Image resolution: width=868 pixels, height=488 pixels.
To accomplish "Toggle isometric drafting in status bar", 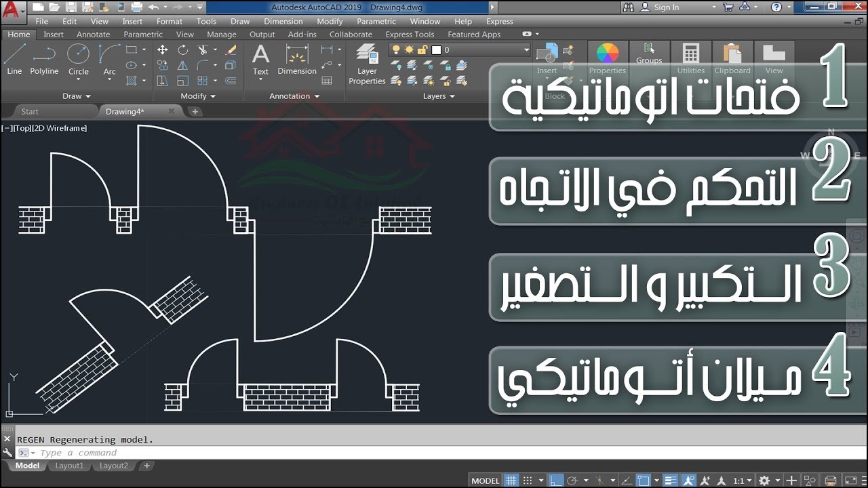I will coord(599,481).
